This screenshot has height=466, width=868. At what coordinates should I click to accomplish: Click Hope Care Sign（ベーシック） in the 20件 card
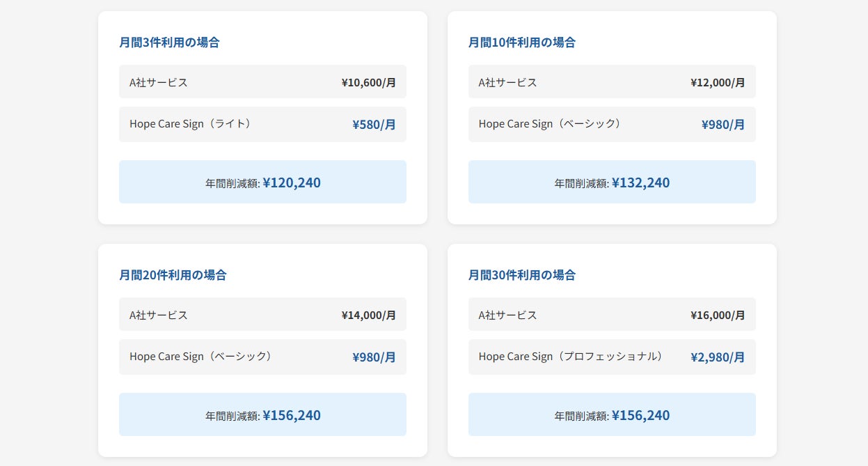[x=200, y=357]
